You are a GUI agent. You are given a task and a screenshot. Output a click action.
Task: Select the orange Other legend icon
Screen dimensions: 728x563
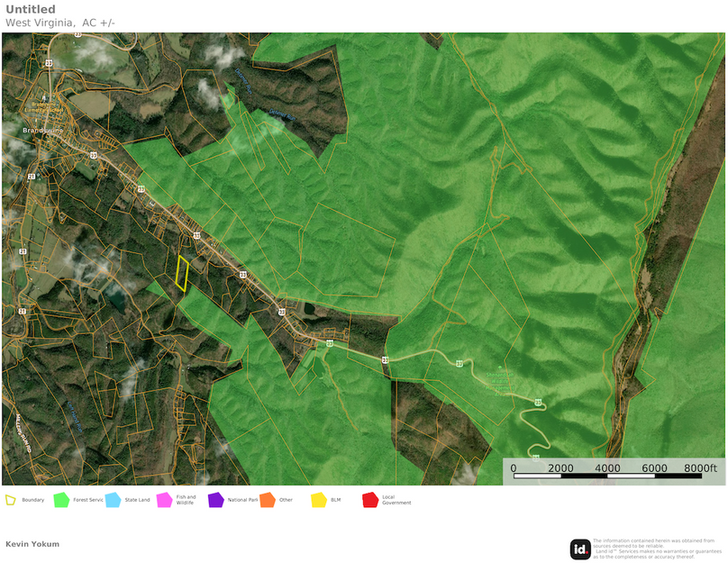(x=267, y=500)
